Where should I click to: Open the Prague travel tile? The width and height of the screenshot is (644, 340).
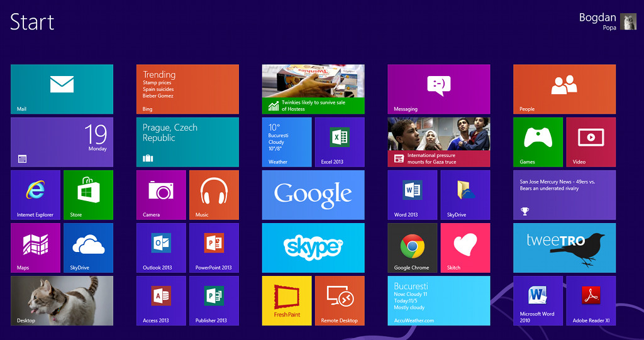pyautogui.click(x=187, y=142)
